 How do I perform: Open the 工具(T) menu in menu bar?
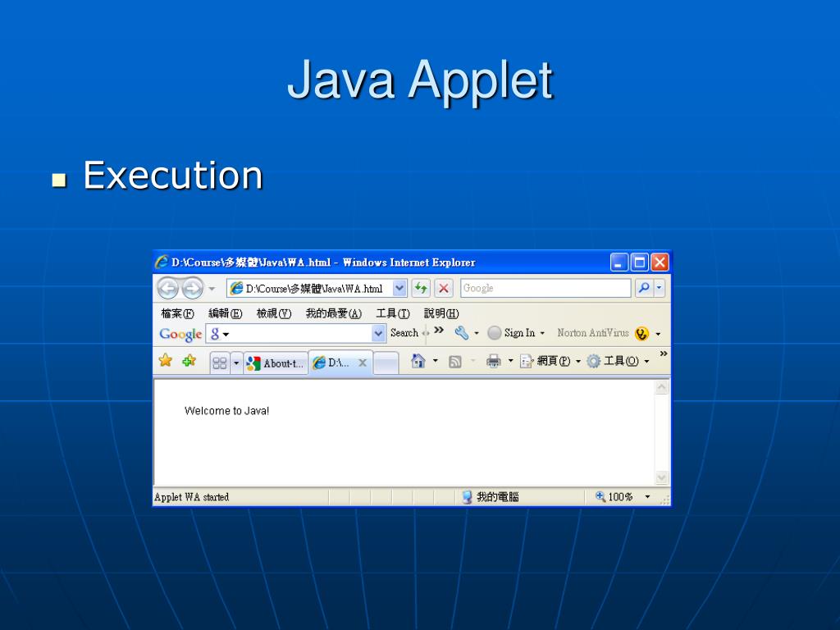coord(393,313)
